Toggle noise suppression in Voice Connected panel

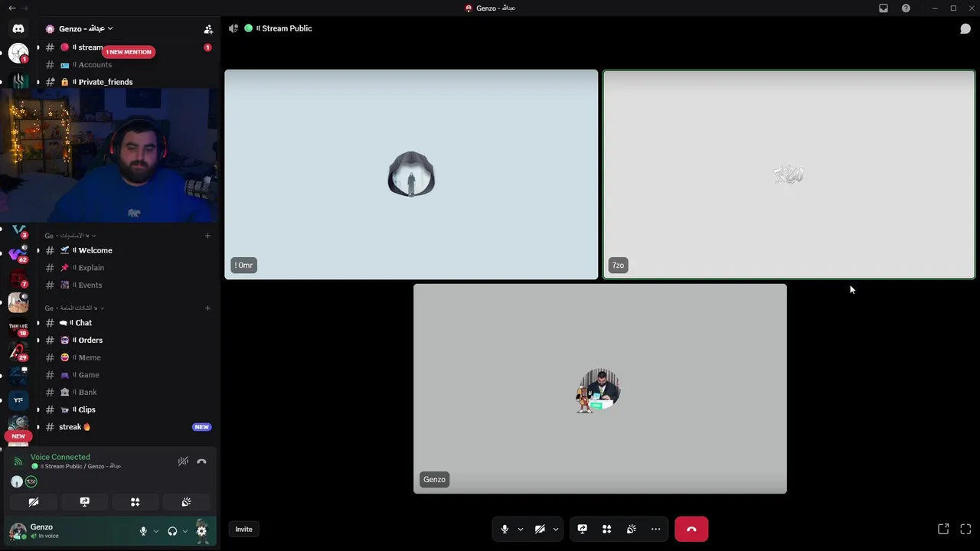pyautogui.click(x=183, y=461)
